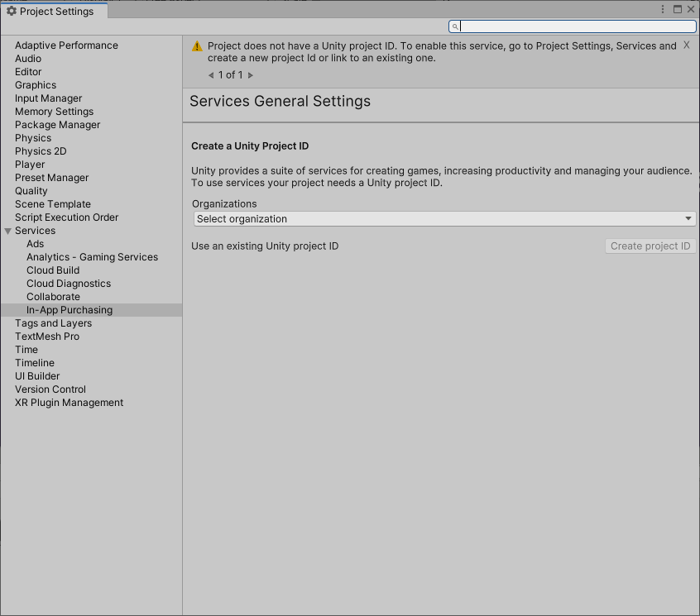Click the Project Settings gear tab icon

point(12,11)
